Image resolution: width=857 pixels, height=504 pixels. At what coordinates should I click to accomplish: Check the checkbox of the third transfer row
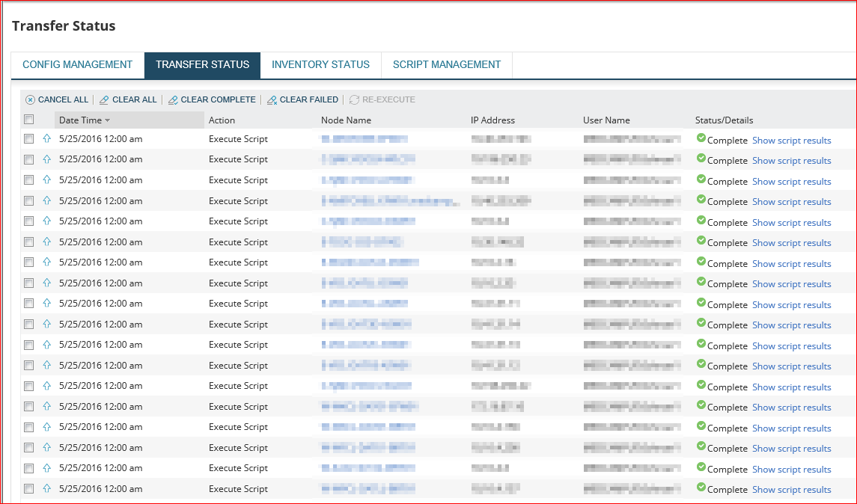coord(29,179)
